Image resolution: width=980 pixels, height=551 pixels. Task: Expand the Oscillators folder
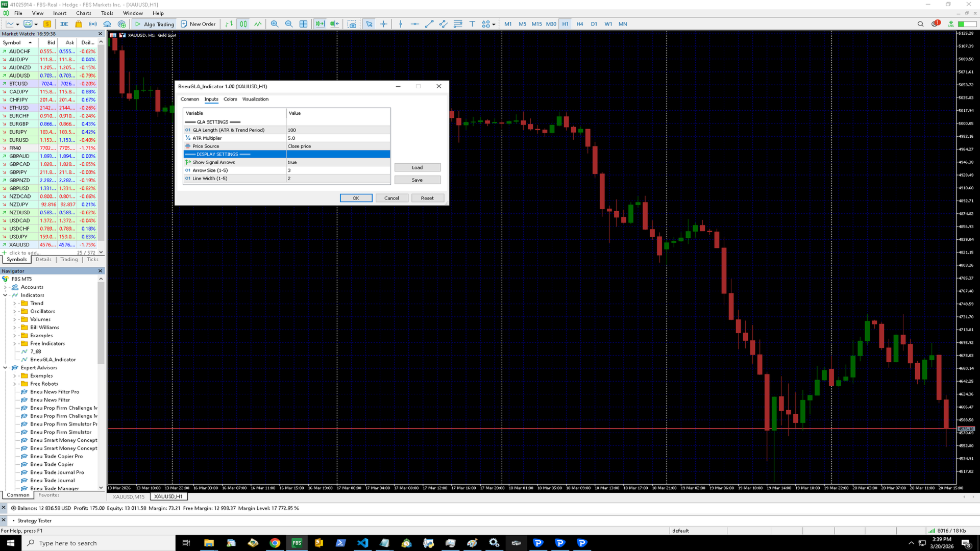pos(15,311)
